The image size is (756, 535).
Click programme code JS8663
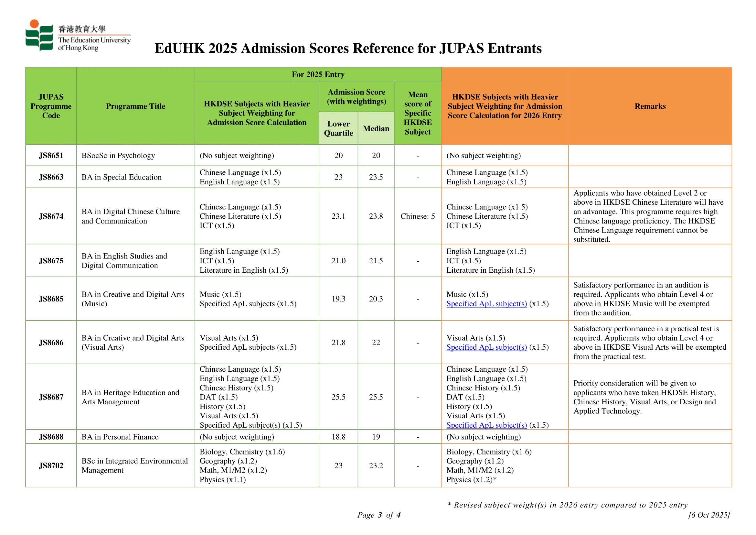(x=51, y=177)
